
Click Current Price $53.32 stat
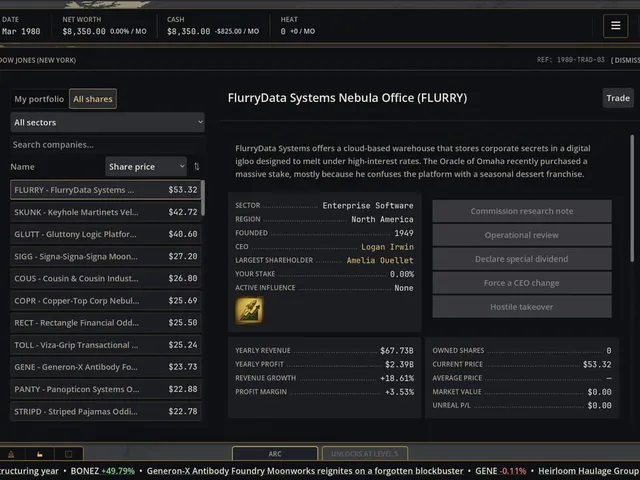597,364
